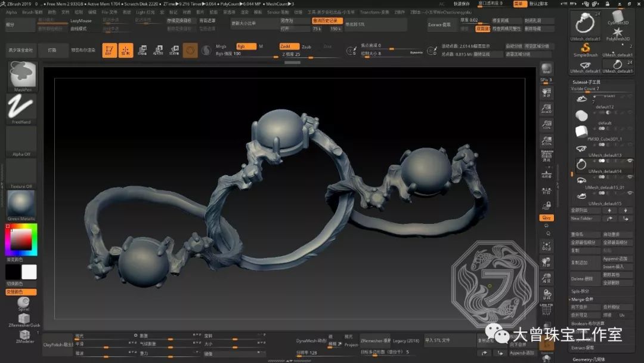Click the Actual 100% zoom icon
This screenshot has width=644, height=363.
coord(546,125)
